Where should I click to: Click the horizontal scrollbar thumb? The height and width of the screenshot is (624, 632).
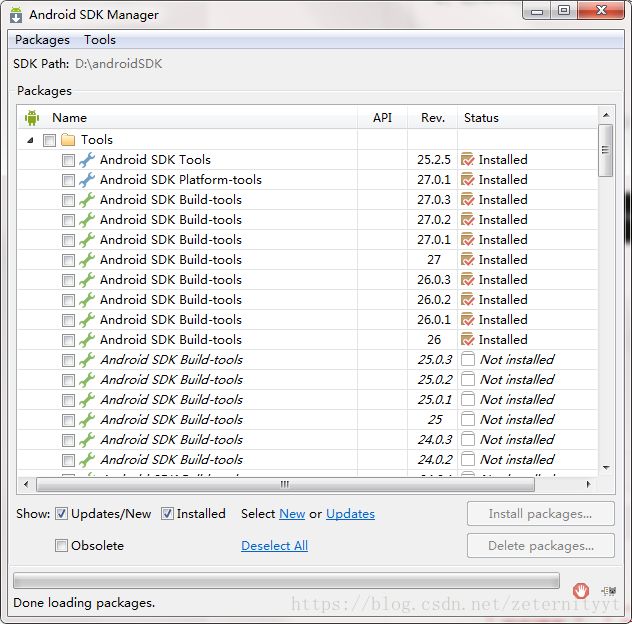[285, 484]
